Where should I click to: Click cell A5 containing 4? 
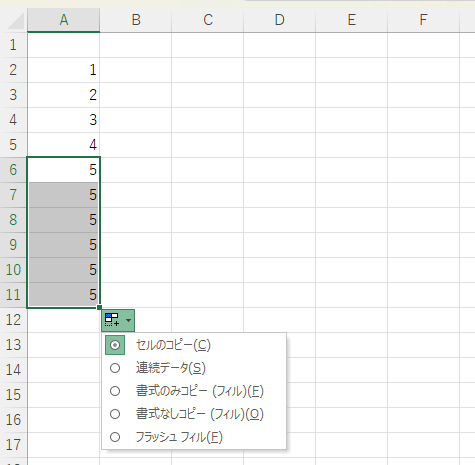64,145
